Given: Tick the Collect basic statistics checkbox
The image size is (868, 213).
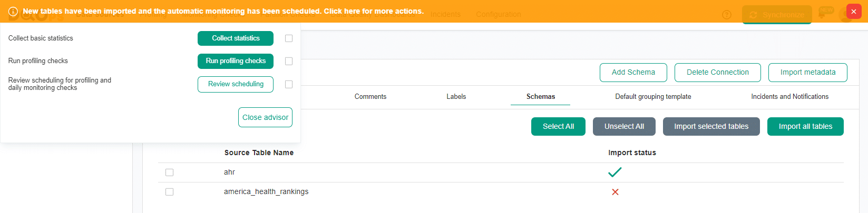Looking at the screenshot, I should pyautogui.click(x=289, y=38).
